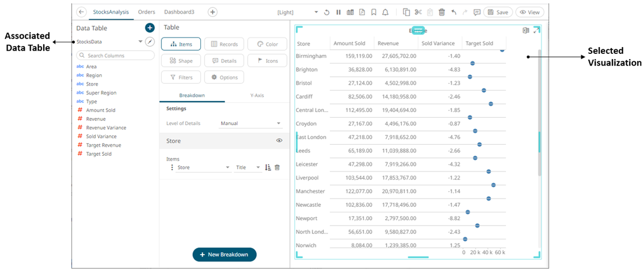Toggle visibility eye for Store breakdown
644x271 pixels.
tap(279, 141)
